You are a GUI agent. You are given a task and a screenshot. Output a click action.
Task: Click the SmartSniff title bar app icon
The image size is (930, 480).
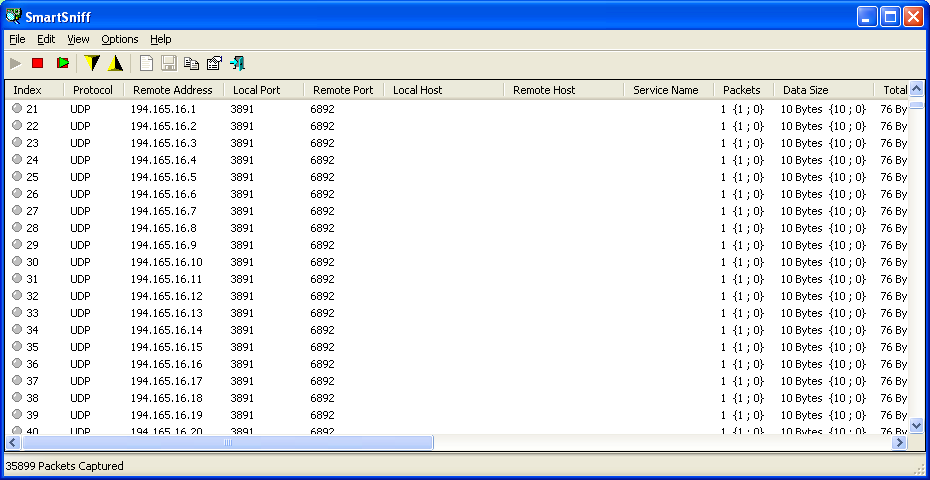coord(12,16)
